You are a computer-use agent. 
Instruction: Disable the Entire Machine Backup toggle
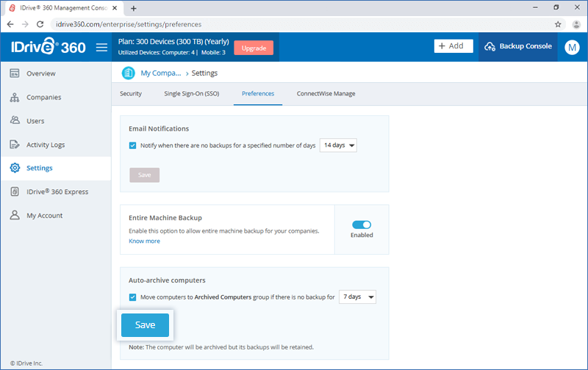[x=362, y=225]
